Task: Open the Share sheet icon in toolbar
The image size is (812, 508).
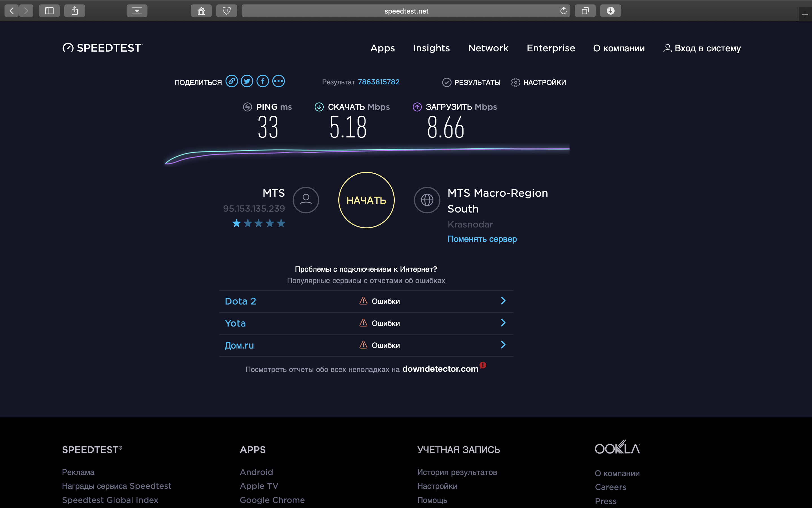Action: coord(75,11)
